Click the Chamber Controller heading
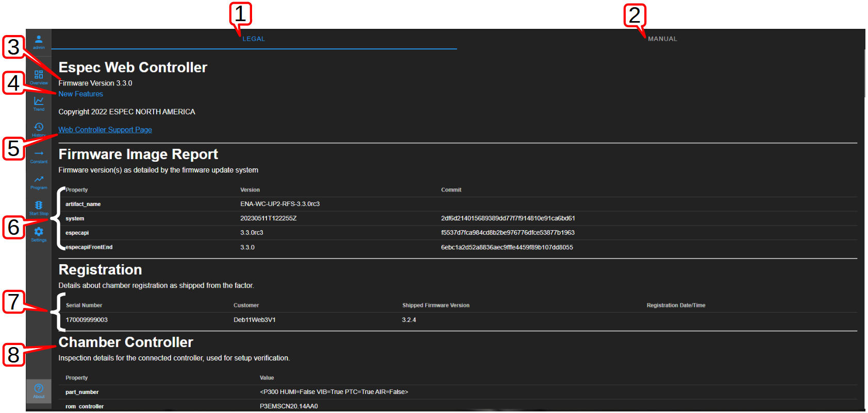868x413 pixels. (126, 342)
